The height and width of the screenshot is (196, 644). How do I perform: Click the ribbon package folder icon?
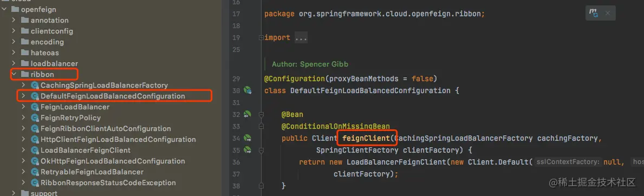24,74
